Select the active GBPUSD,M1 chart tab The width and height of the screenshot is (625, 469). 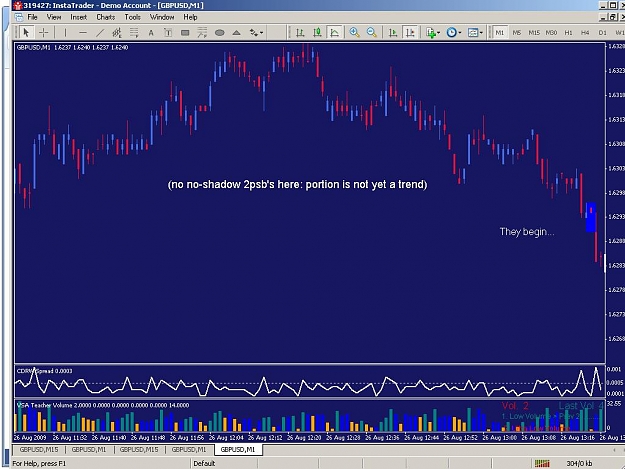click(238, 449)
